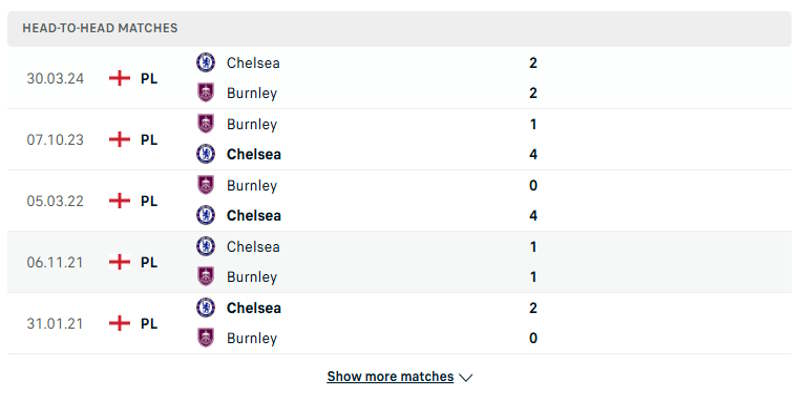
Task: Click PL league label for 07.10.23 match
Action: pos(149,140)
